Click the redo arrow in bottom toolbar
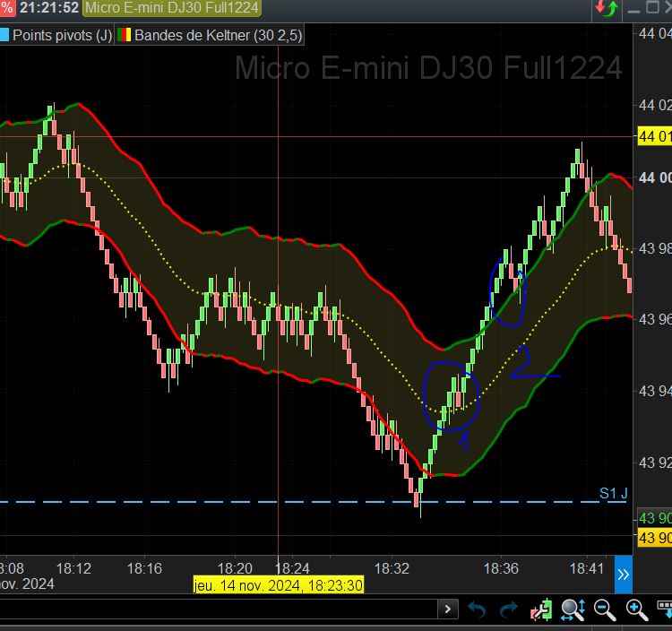 [509, 610]
